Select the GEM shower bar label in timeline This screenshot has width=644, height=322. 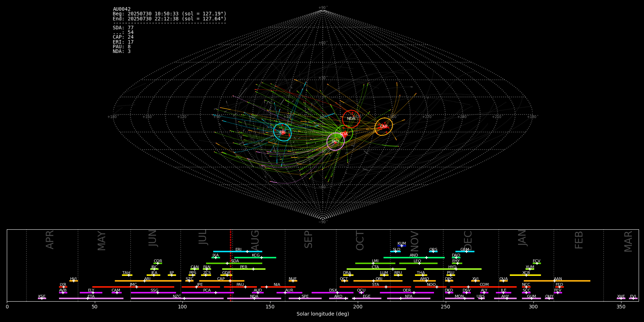click(x=464, y=249)
